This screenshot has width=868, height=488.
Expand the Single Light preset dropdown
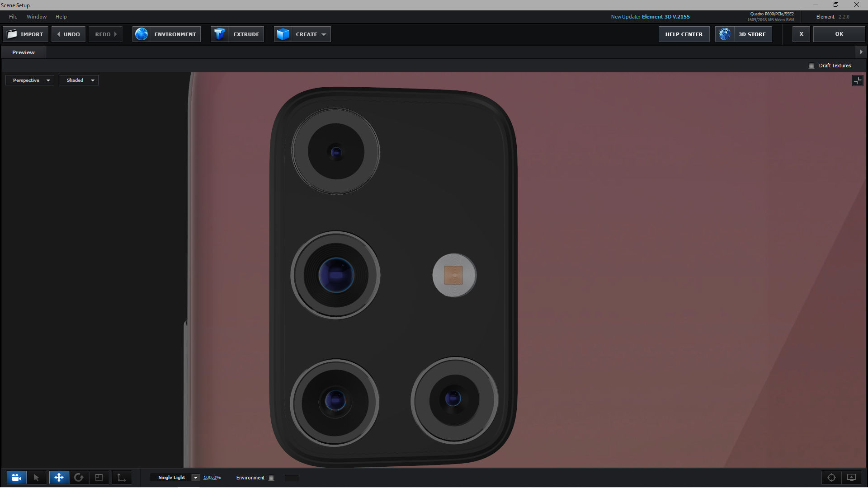[x=195, y=478]
